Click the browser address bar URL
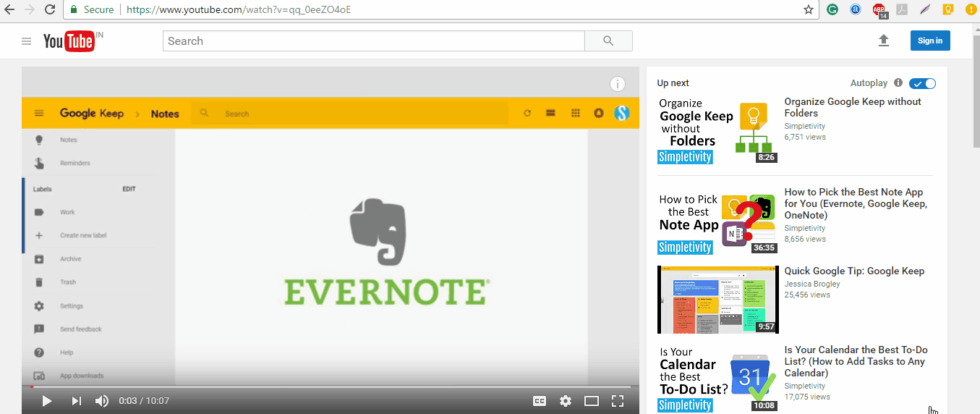This screenshot has width=980, height=414. tap(239, 9)
